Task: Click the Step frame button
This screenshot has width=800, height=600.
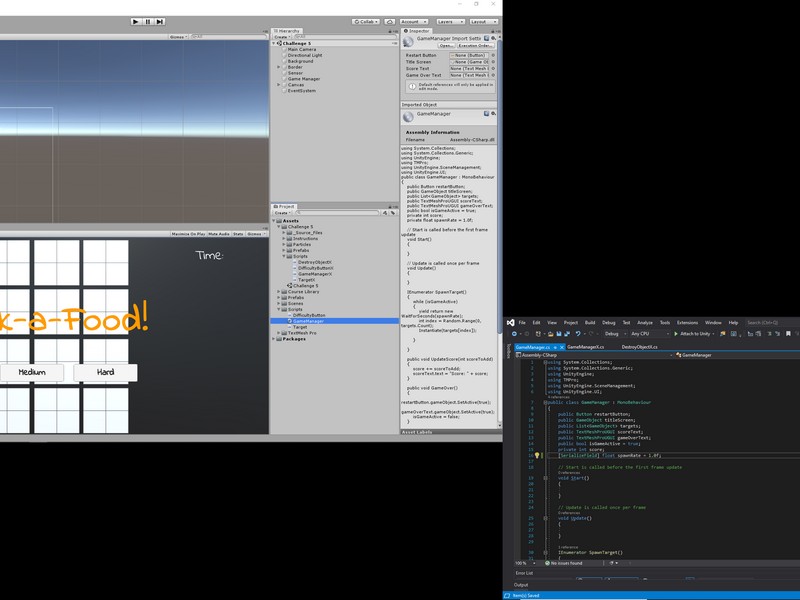Action: (x=162, y=21)
